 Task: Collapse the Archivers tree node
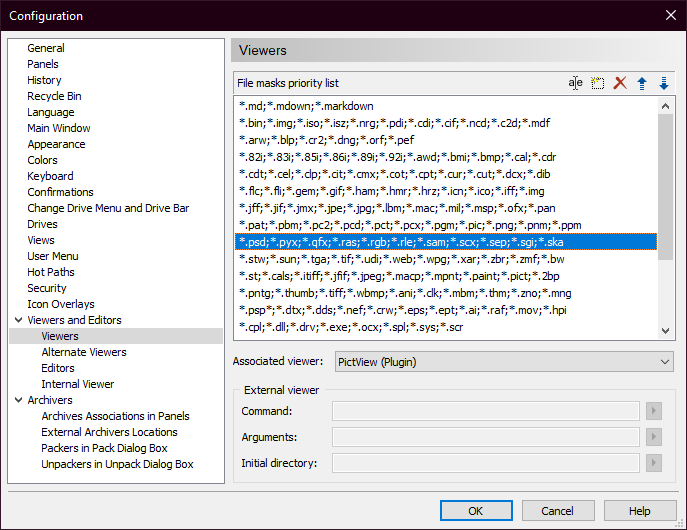tap(17, 400)
